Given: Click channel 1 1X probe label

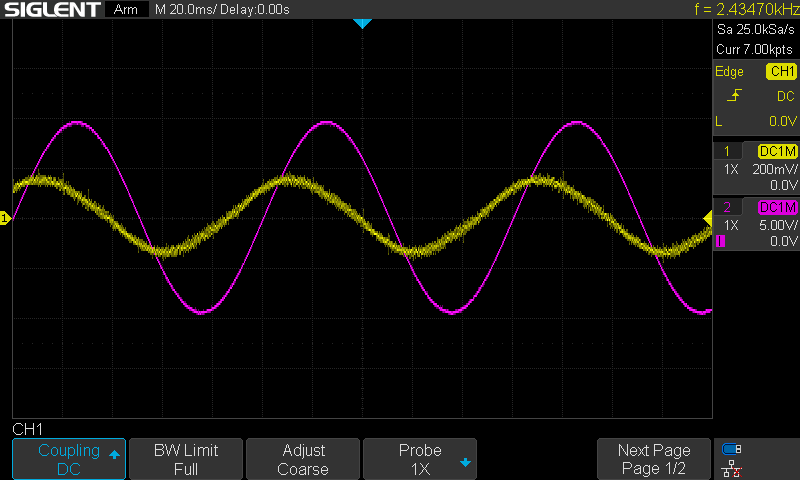Looking at the screenshot, I should (x=731, y=169).
